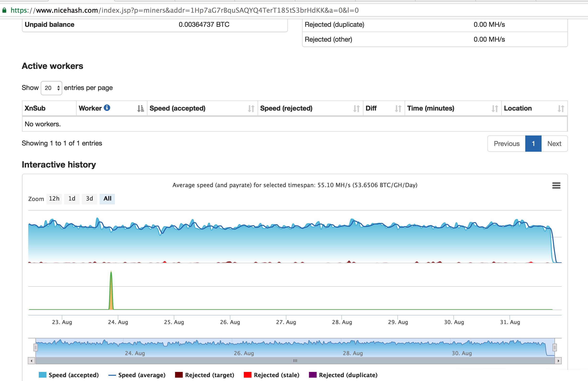Image resolution: width=588 pixels, height=381 pixels.
Task: Click the Worker column sort icon
Action: (140, 108)
